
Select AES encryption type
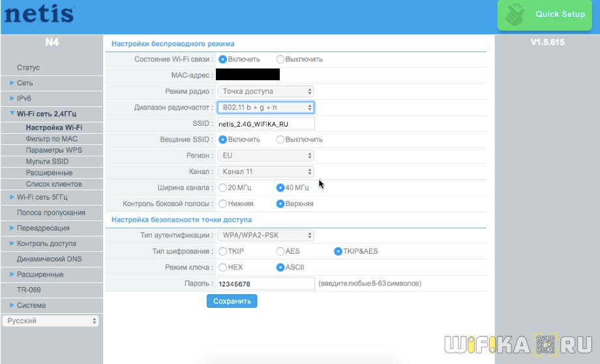point(280,251)
